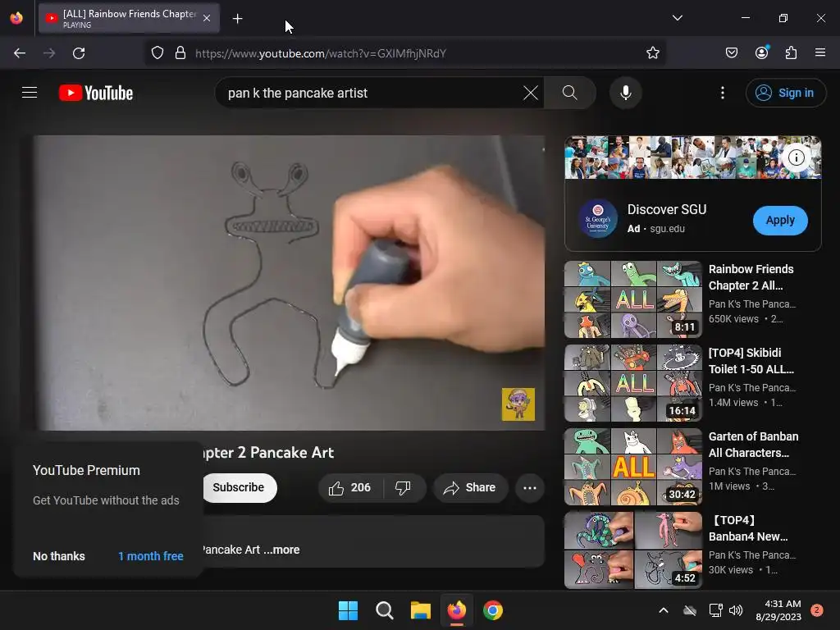Screen dimensions: 840x630
Task: Like the video with thumbs up
Action: tap(349, 487)
